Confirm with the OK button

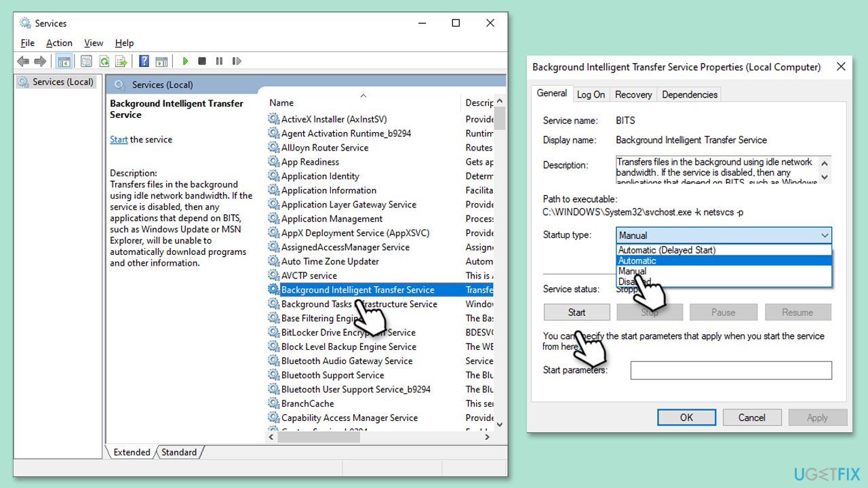tap(687, 418)
